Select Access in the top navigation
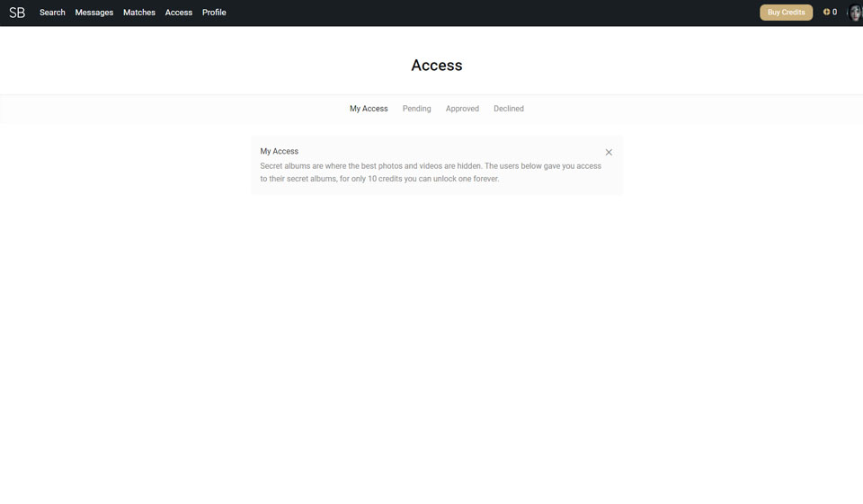863x504 pixels. [179, 13]
